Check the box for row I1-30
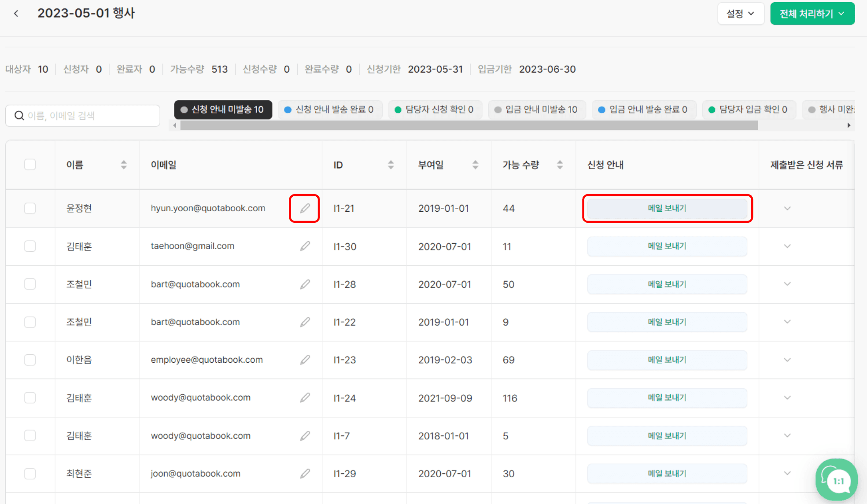Image resolution: width=867 pixels, height=504 pixels. [30, 246]
